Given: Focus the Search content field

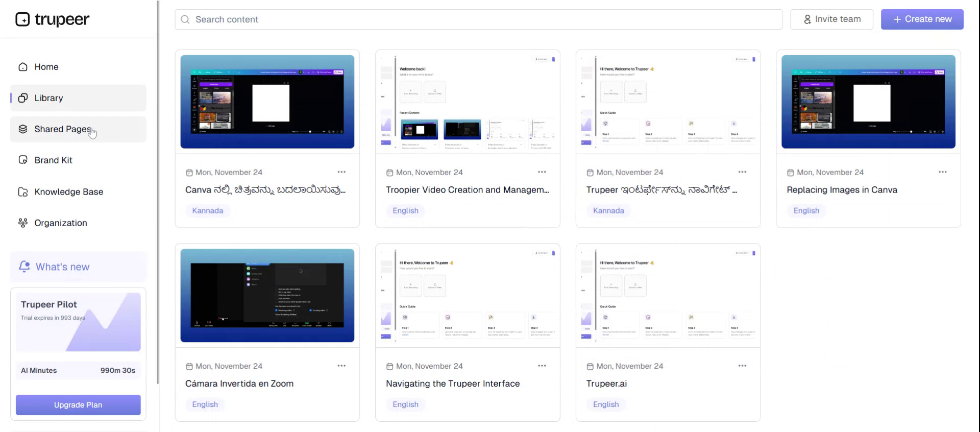Looking at the screenshot, I should click(x=478, y=19).
